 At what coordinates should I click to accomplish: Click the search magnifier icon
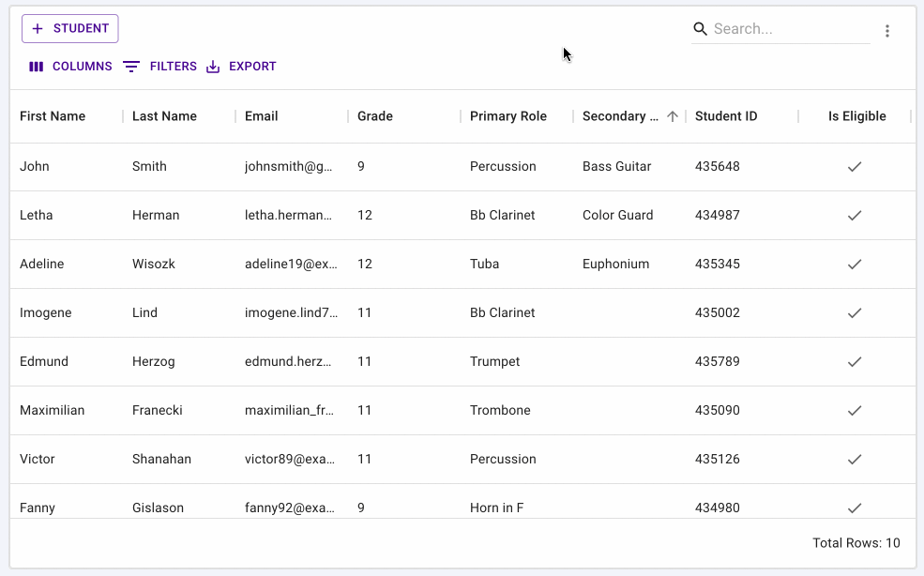click(x=700, y=29)
